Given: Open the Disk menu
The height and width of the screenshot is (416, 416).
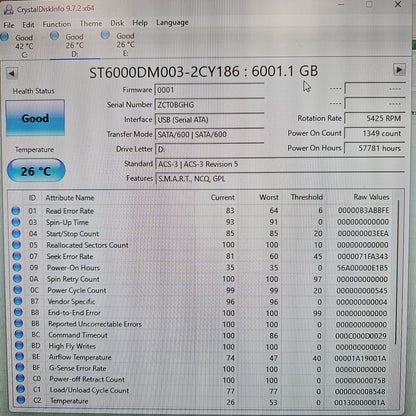Looking at the screenshot, I should (117, 23).
